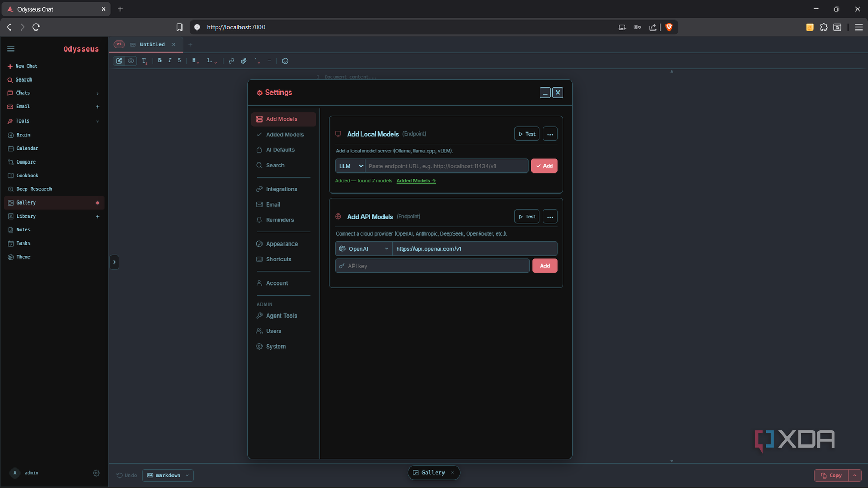Open the Compare tool
Viewport: 868px width, 488px height.
click(26, 162)
